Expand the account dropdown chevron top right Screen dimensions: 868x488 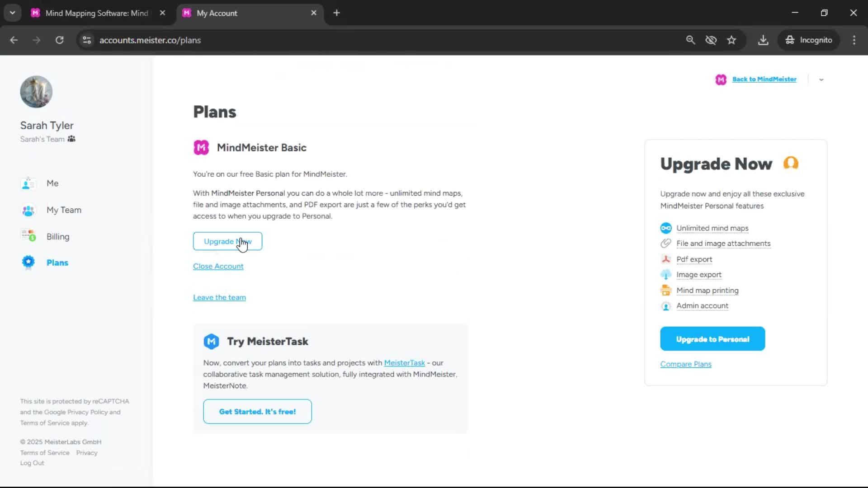point(821,80)
